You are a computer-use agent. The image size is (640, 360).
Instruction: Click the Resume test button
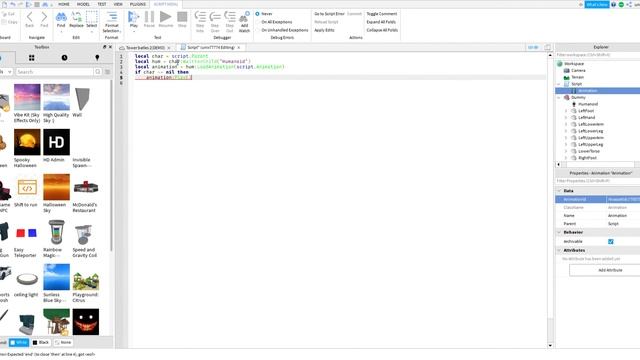tap(165, 17)
